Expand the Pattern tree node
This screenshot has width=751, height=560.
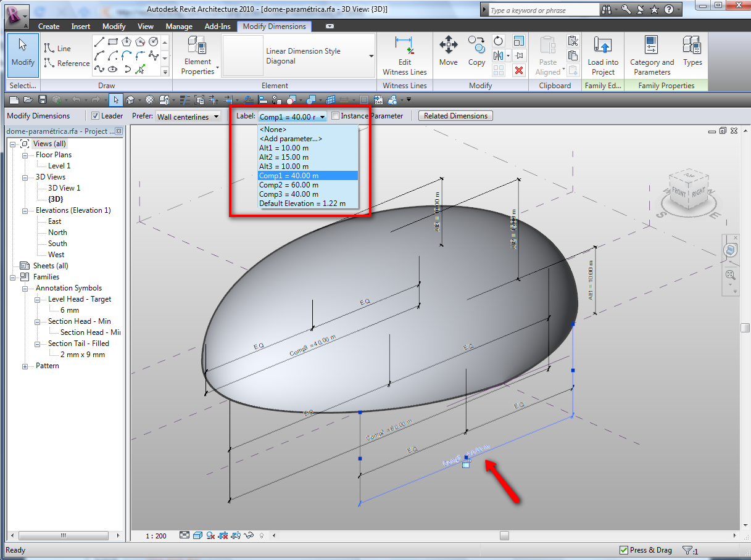coord(25,366)
